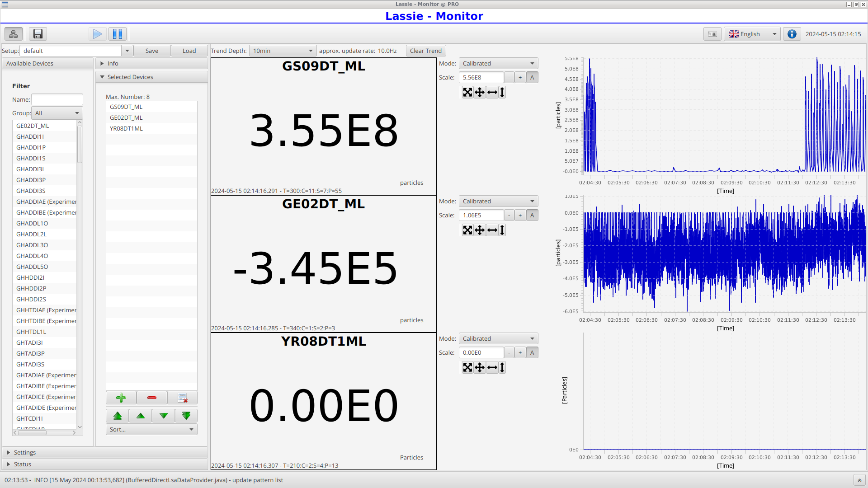Select horizontal zoom for GS09DT_ML chart
Image resolution: width=868 pixels, height=488 pixels.
(492, 92)
